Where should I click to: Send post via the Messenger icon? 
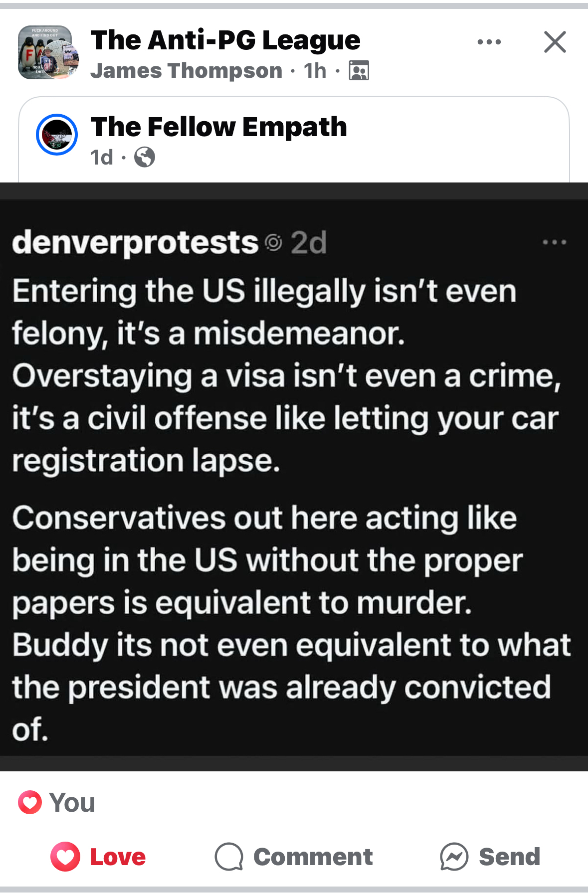coord(454,857)
